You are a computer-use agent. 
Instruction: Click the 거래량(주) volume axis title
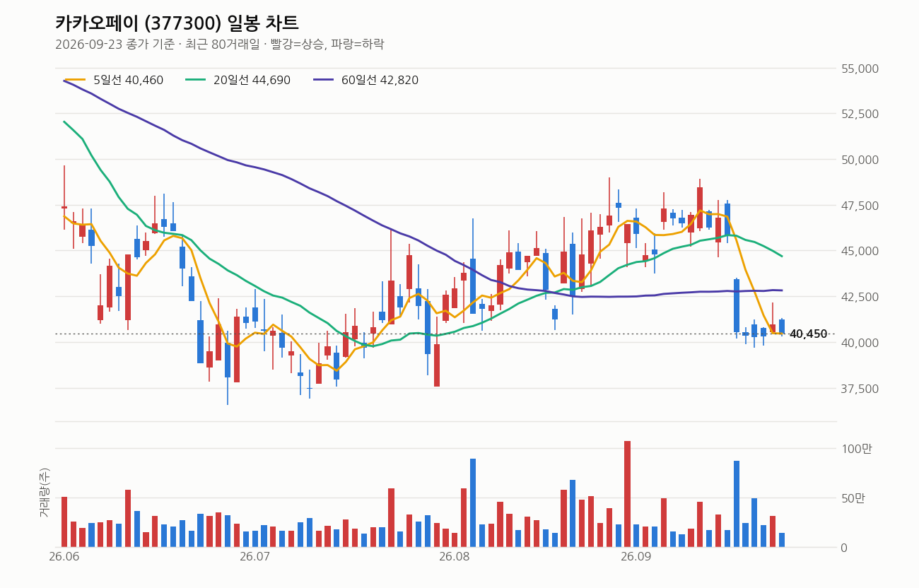click(45, 493)
